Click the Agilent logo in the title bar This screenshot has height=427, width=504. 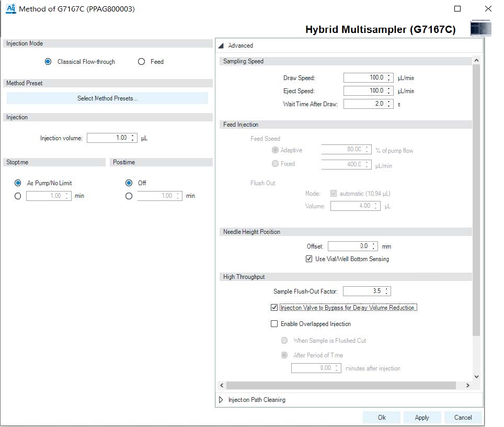point(10,8)
